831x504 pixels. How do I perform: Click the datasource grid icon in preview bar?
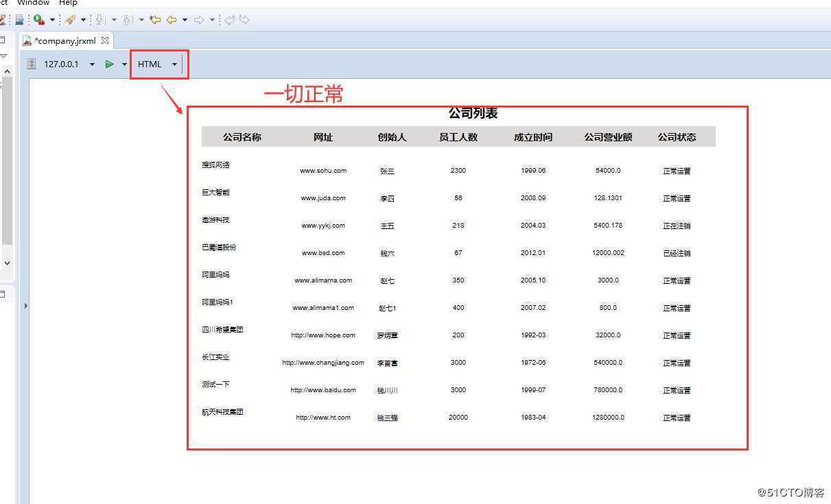pos(31,64)
